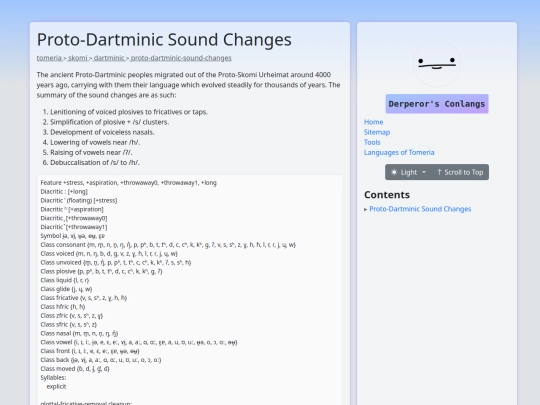Click the sun icon in theme selector

click(394, 172)
